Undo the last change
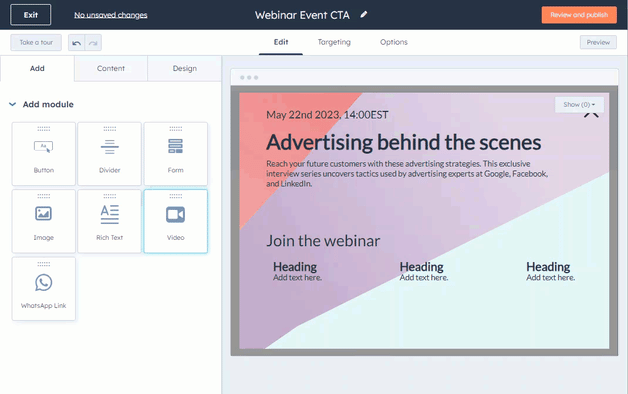The image size is (628, 394). coord(76,42)
